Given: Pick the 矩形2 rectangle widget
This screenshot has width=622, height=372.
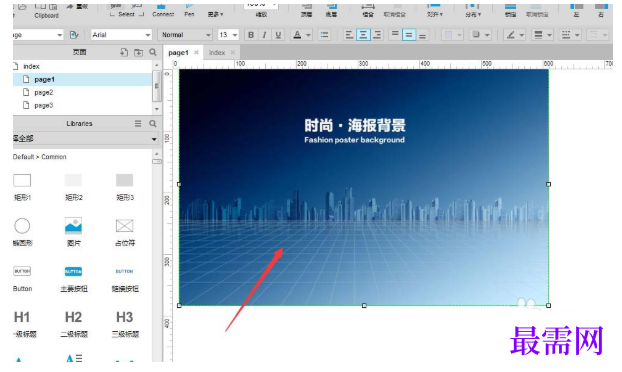Looking at the screenshot, I should pos(73,186).
